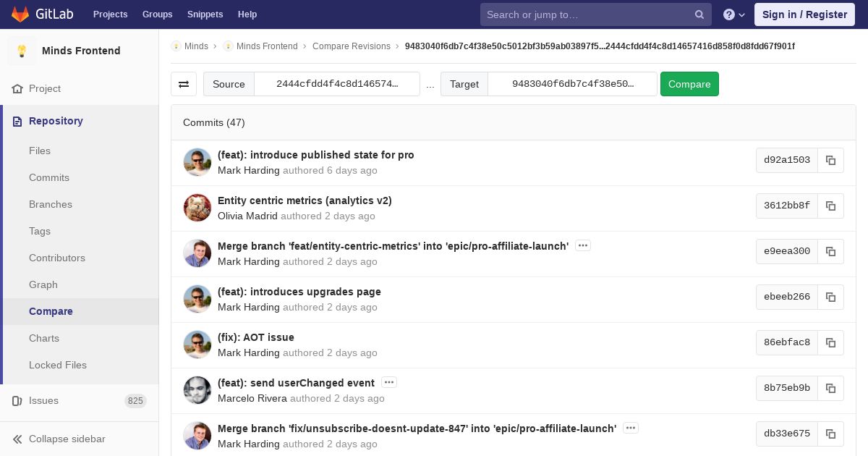This screenshot has height=456, width=868.
Task: Expand the 'send userChanged event' commit description
Action: pos(389,382)
